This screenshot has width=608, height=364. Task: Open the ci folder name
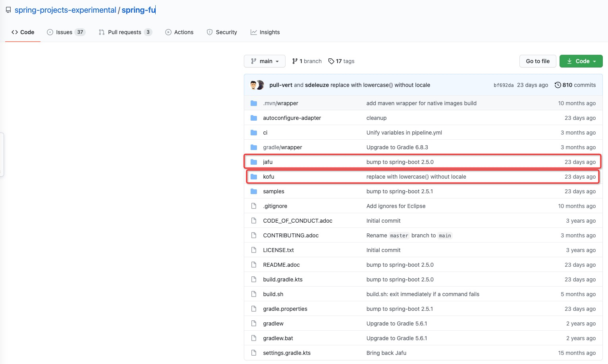[265, 133]
